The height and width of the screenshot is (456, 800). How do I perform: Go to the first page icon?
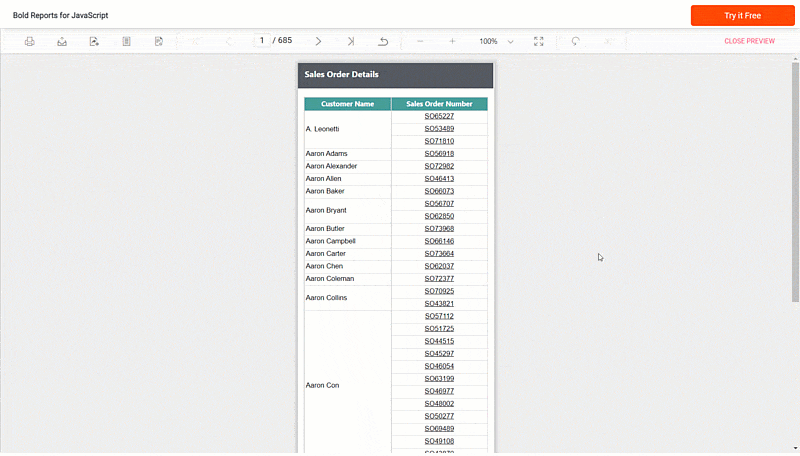pyautogui.click(x=195, y=41)
